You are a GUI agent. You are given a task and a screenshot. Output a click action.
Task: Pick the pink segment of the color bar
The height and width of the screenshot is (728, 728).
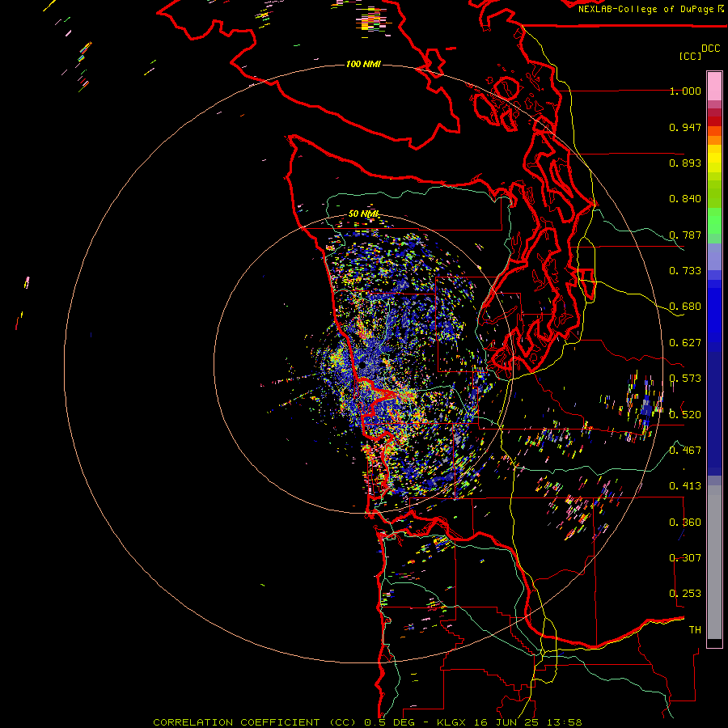714,87
